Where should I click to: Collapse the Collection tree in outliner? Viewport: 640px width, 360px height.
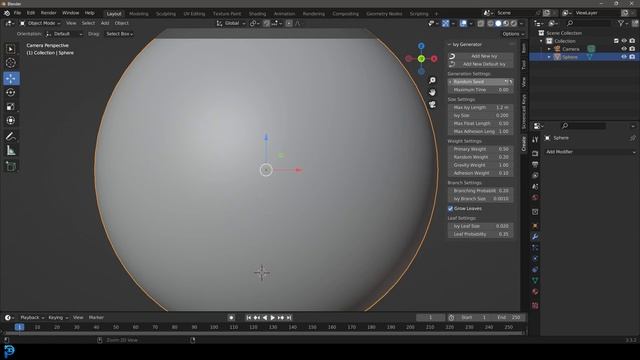[542, 41]
